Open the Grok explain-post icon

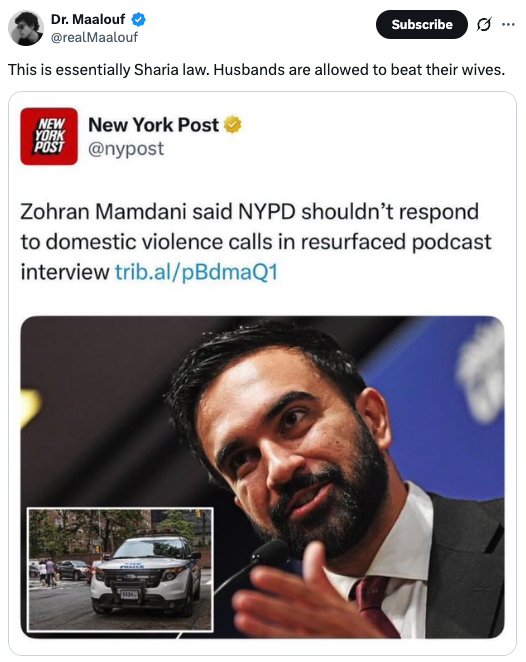click(x=484, y=25)
